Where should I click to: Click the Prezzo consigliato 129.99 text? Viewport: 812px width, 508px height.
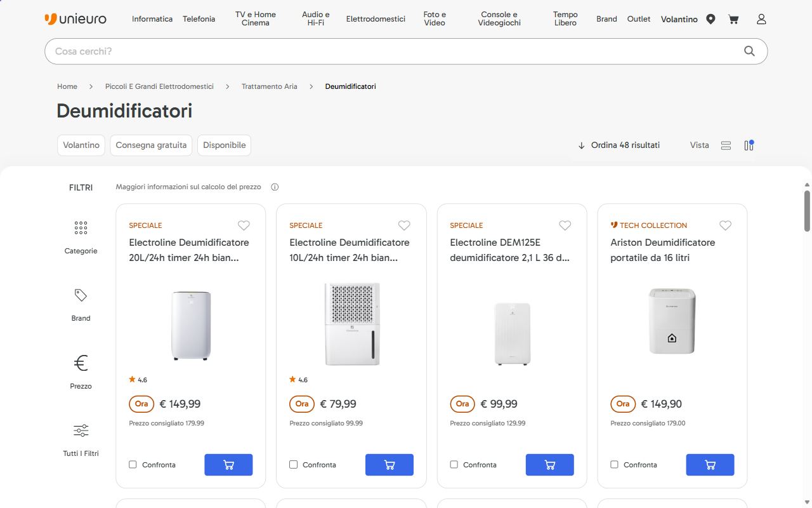(x=488, y=424)
